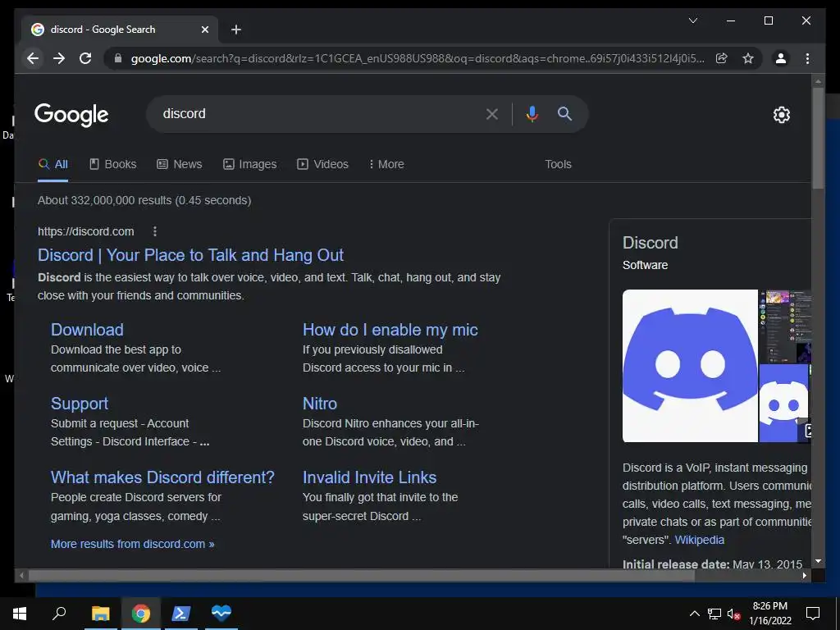840x630 pixels.
Task: Click the vertical scrollbar thumb
Action: (x=818, y=138)
